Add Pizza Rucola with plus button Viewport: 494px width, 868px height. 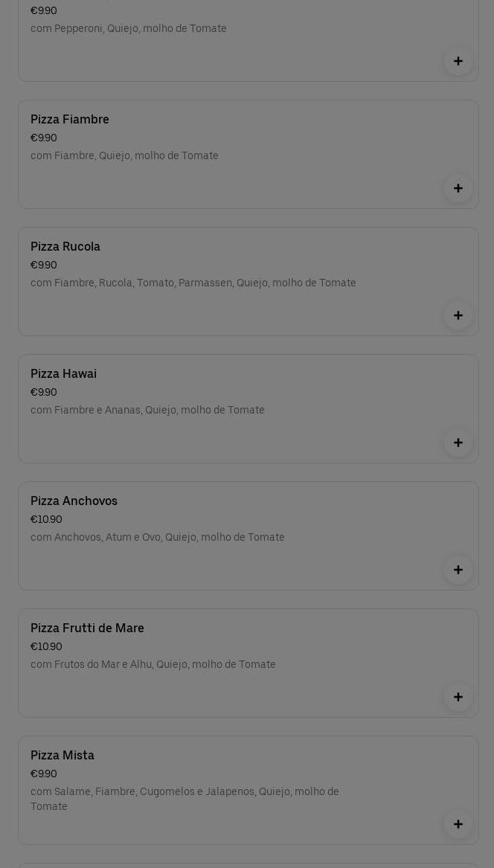pos(458,315)
